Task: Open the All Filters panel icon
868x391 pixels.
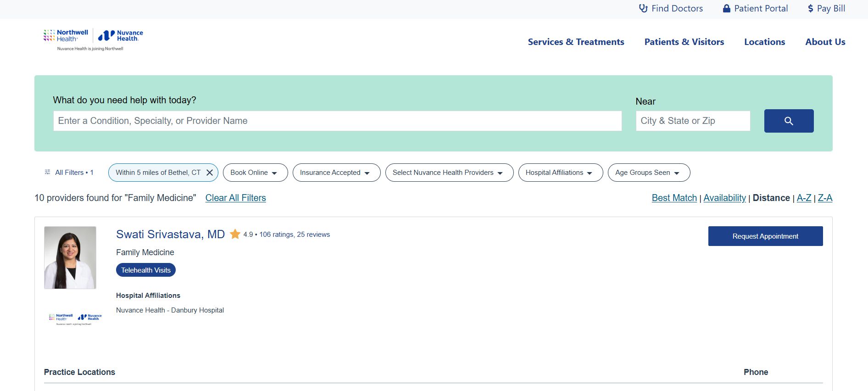Action: [x=47, y=173]
